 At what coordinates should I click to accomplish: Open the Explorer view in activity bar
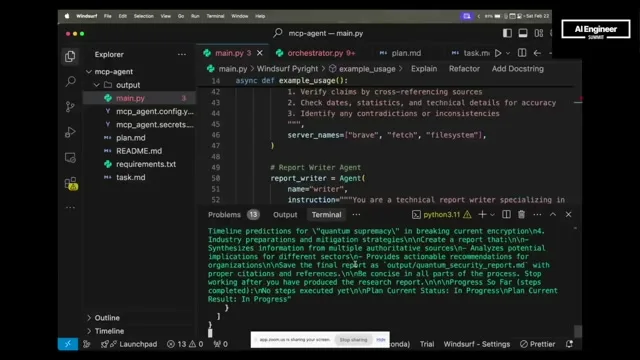[70, 56]
